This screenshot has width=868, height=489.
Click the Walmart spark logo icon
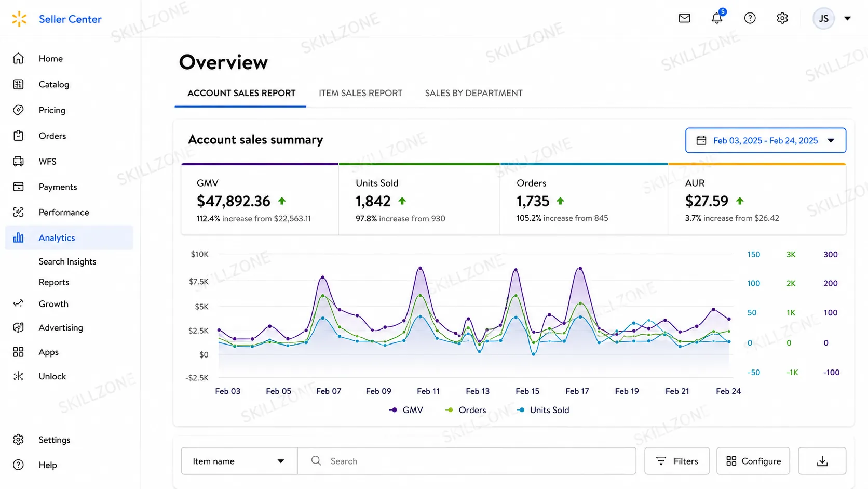click(19, 19)
